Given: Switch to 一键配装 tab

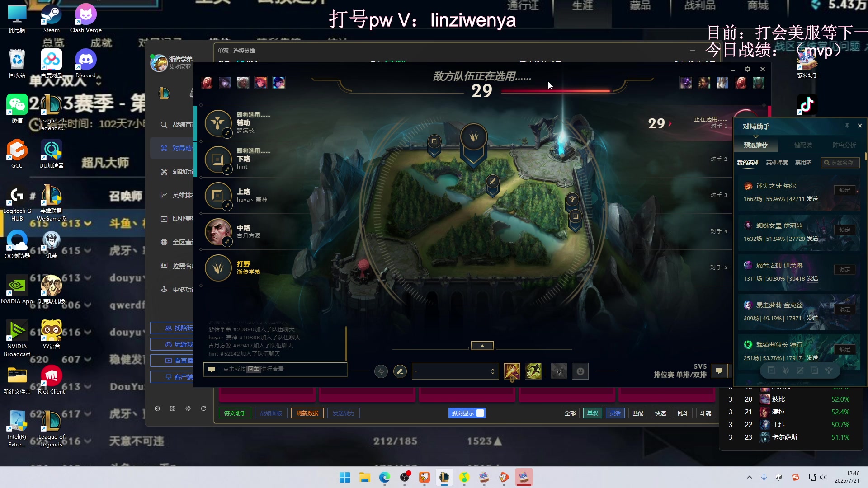Looking at the screenshot, I should [801, 145].
